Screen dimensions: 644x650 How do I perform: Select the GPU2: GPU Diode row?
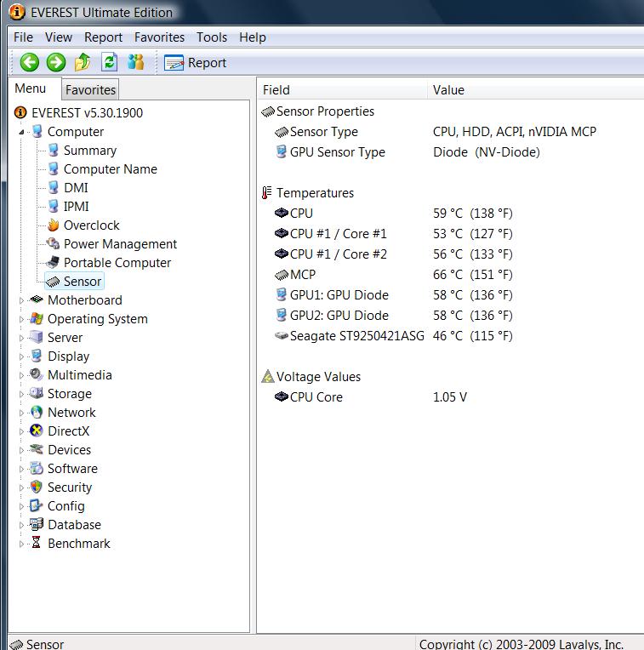393,316
